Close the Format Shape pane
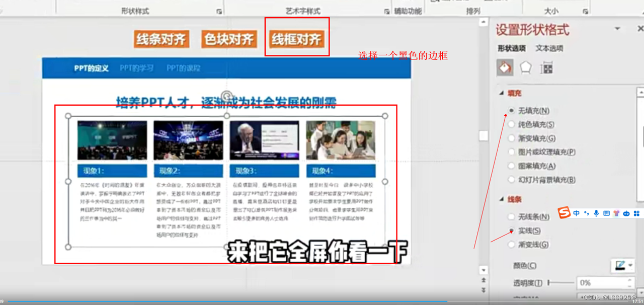644x305 pixels. (640, 29)
